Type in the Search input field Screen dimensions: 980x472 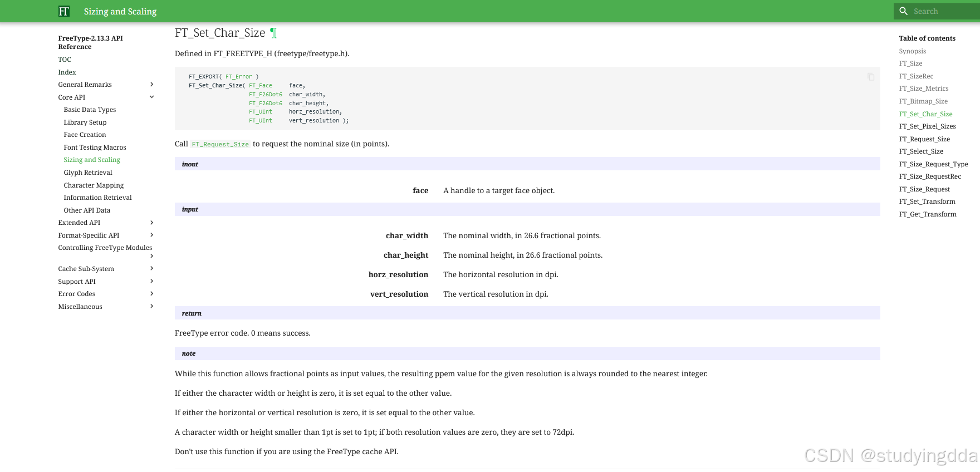coord(944,11)
